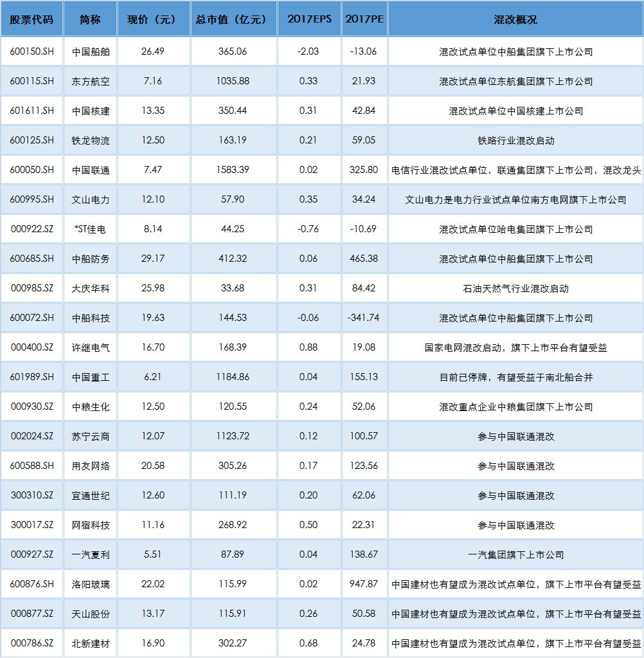Click stock code 600150.SH
This screenshot has height=658, width=644.
(x=33, y=51)
